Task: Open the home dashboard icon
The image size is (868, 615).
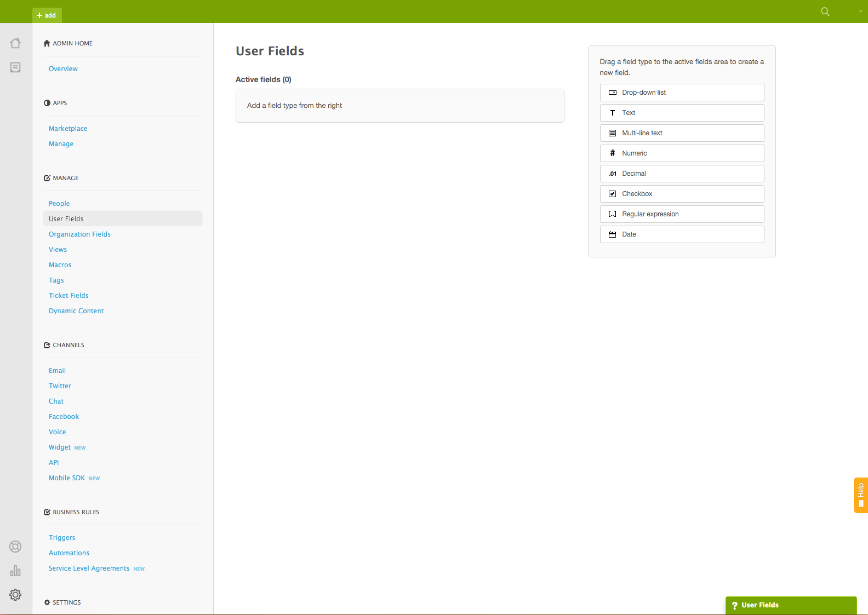Action: 15,43
